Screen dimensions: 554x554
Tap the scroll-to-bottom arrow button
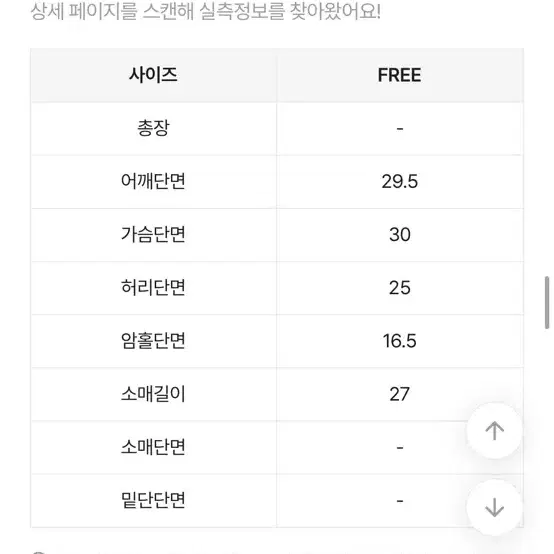[x=494, y=507]
